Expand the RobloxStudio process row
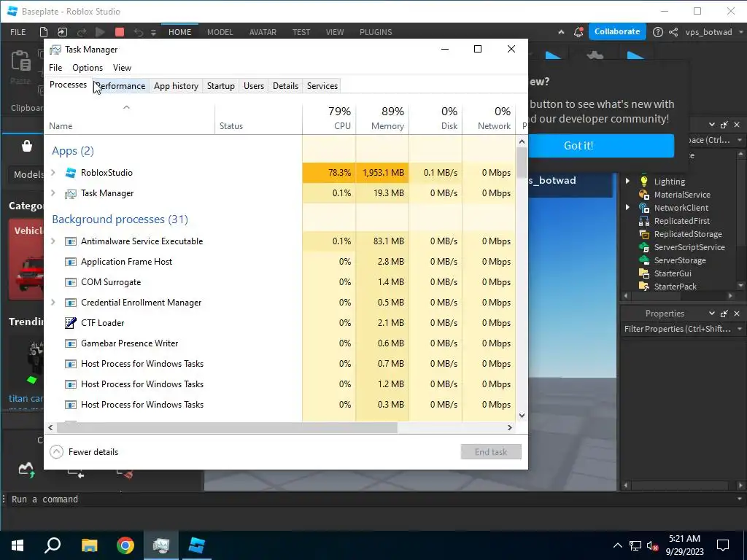 click(x=53, y=172)
